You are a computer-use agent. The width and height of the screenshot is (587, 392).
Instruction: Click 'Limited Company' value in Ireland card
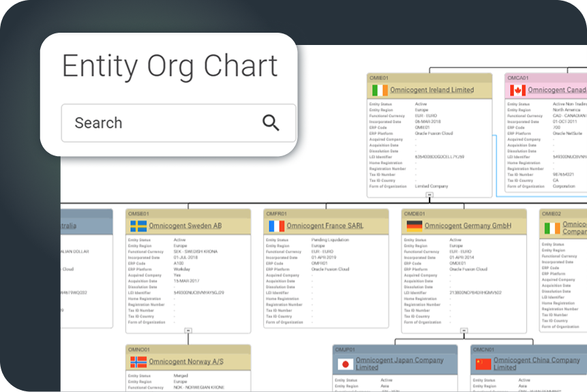click(x=432, y=186)
